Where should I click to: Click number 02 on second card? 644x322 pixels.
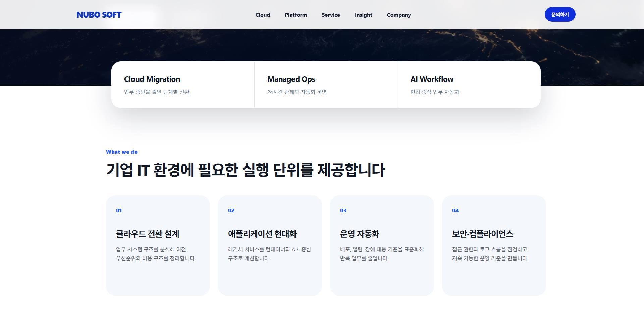point(231,210)
